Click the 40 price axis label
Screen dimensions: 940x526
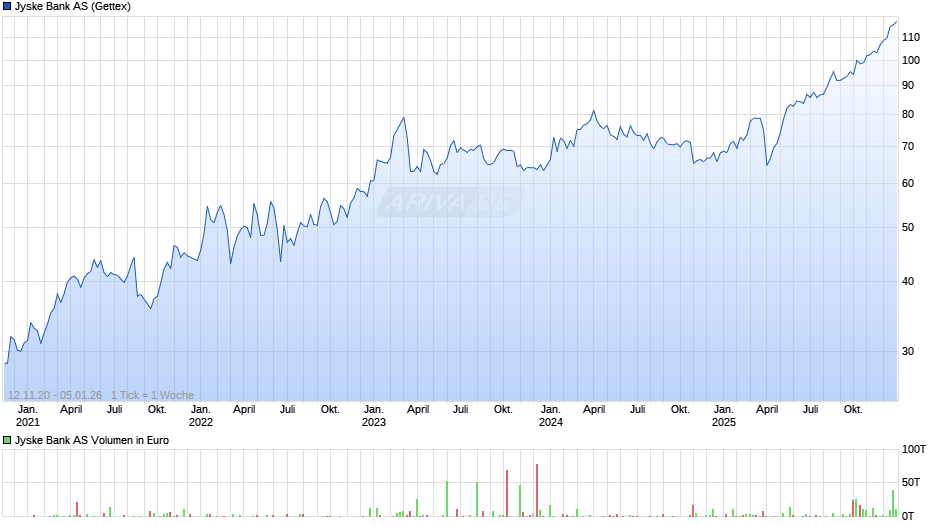[x=908, y=281]
